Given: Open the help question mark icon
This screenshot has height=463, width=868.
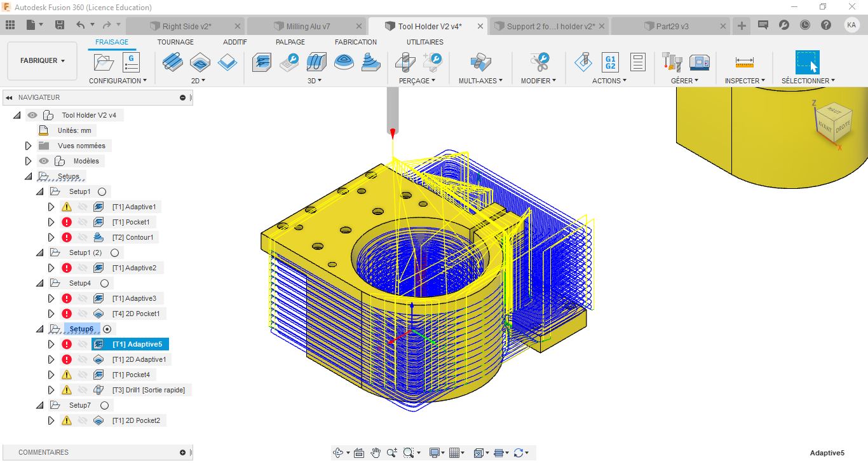Looking at the screenshot, I should [x=825, y=25].
